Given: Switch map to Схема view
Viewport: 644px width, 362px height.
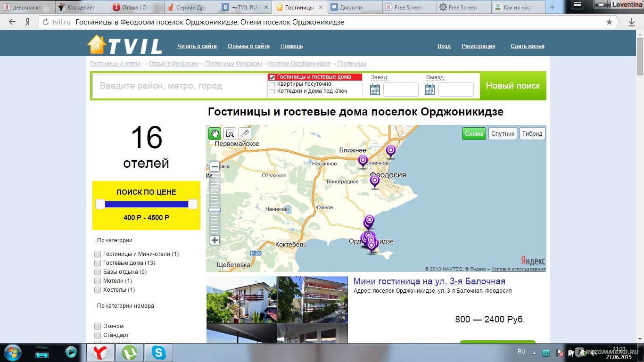Looking at the screenshot, I should [474, 133].
